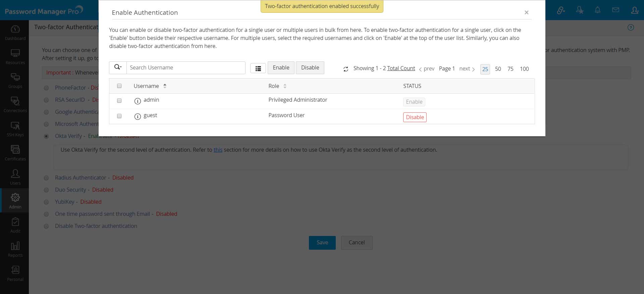Open Reports in the sidebar
The width and height of the screenshot is (644, 294).
coord(15,249)
